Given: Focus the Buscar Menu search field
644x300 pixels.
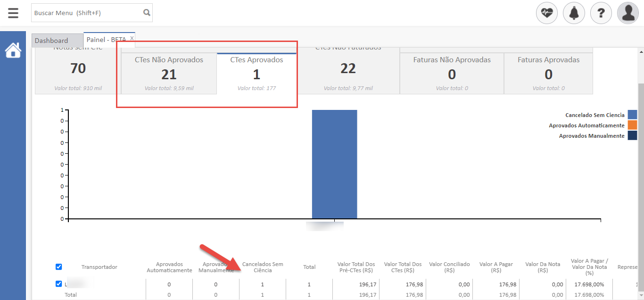Looking at the screenshot, I should point(87,13).
